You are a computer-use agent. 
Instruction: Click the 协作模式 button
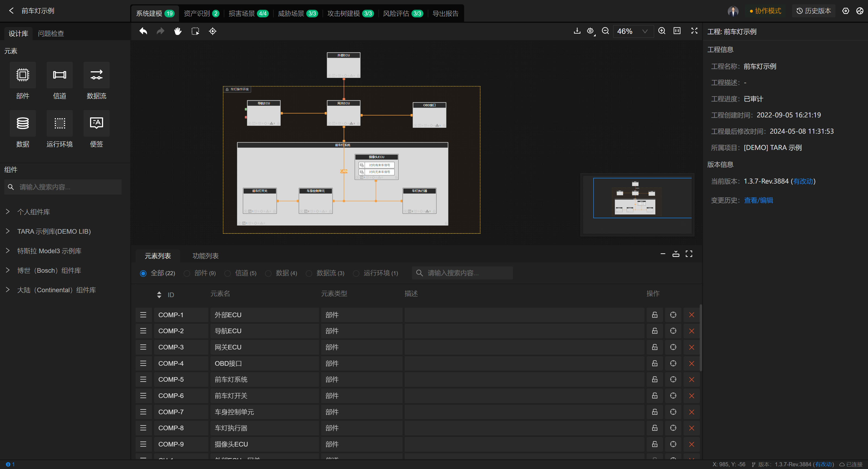(765, 11)
